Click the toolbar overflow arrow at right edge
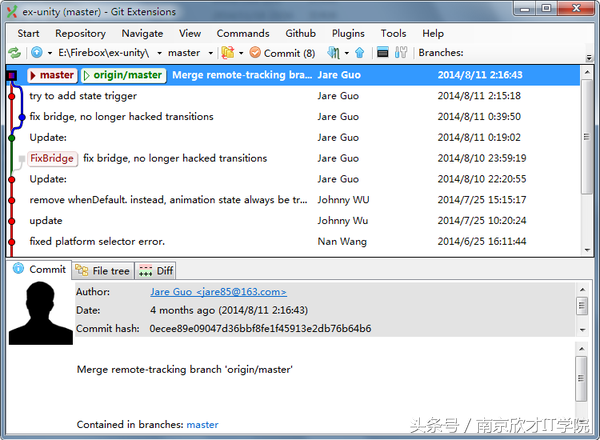The image size is (600, 440). (x=589, y=58)
